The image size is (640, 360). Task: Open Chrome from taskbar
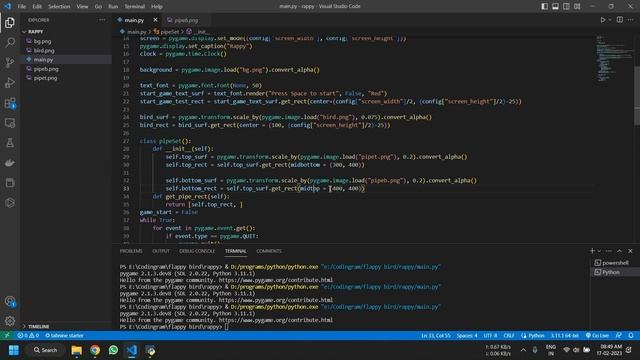95,350
